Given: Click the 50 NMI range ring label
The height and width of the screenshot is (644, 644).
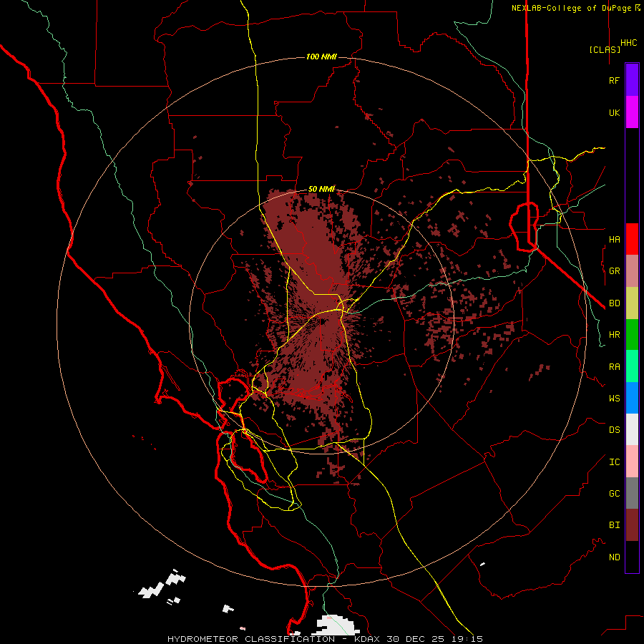Looking at the screenshot, I should coord(321,189).
